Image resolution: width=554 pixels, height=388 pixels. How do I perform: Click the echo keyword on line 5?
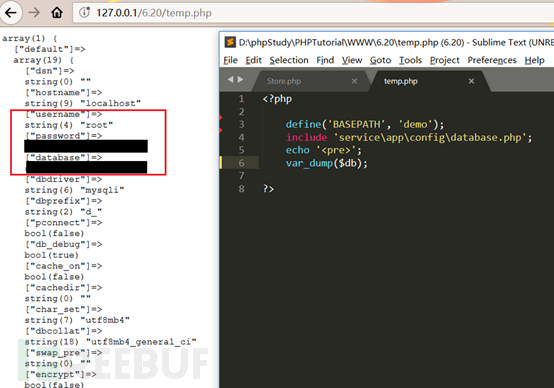[297, 150]
